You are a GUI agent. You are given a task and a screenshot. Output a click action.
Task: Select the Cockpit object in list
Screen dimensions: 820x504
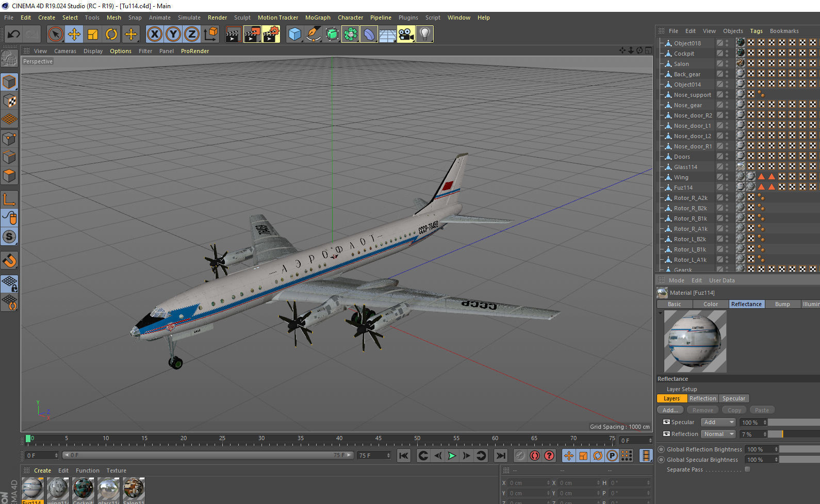pos(684,54)
